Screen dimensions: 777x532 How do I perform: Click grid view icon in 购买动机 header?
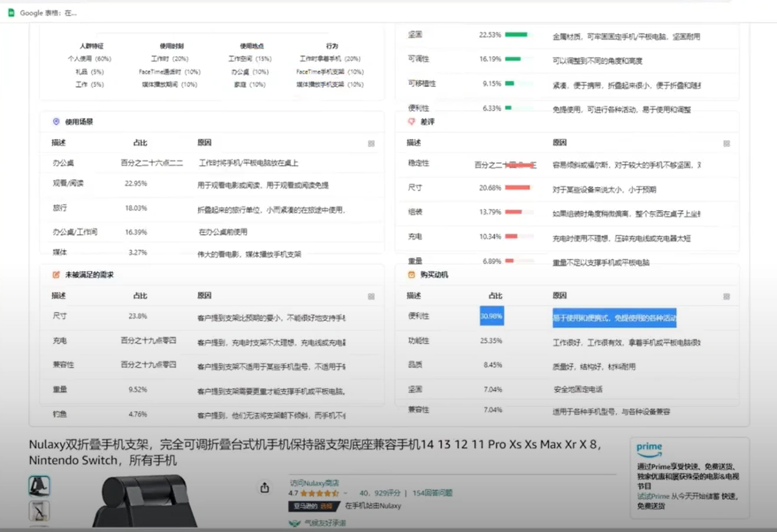tap(726, 297)
